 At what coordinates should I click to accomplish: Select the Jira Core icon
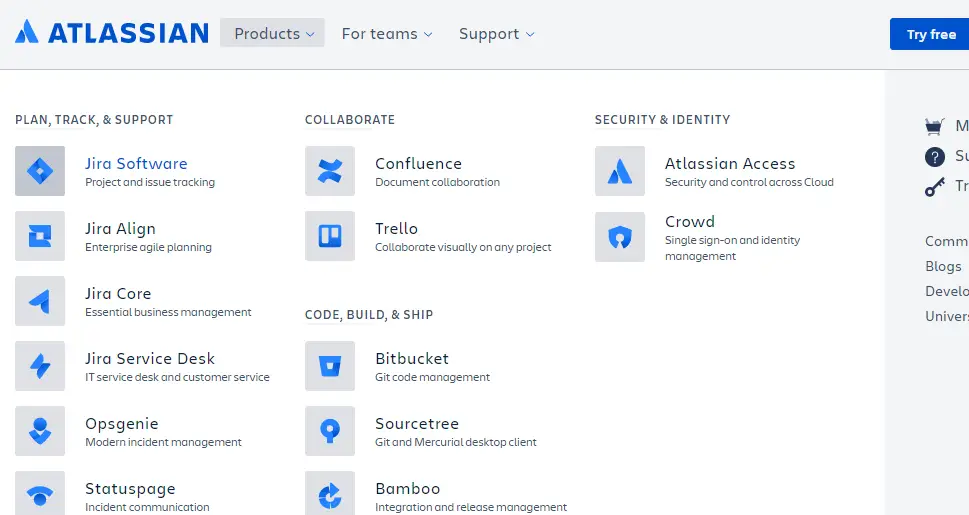click(40, 301)
